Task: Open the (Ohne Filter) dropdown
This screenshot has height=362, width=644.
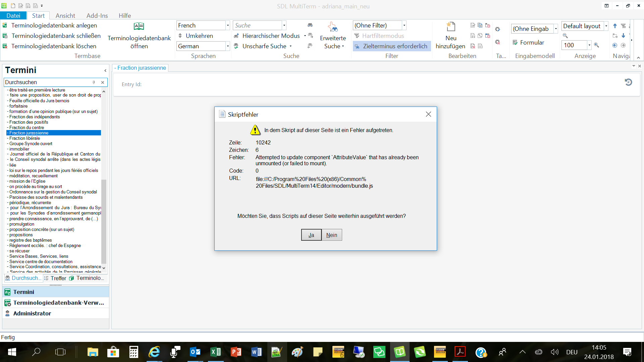Action: click(404, 25)
